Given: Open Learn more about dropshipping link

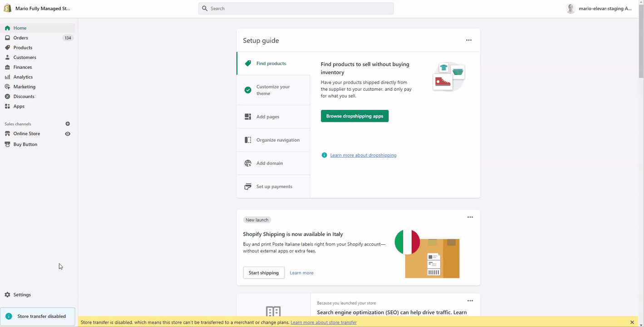Looking at the screenshot, I should [x=363, y=155].
